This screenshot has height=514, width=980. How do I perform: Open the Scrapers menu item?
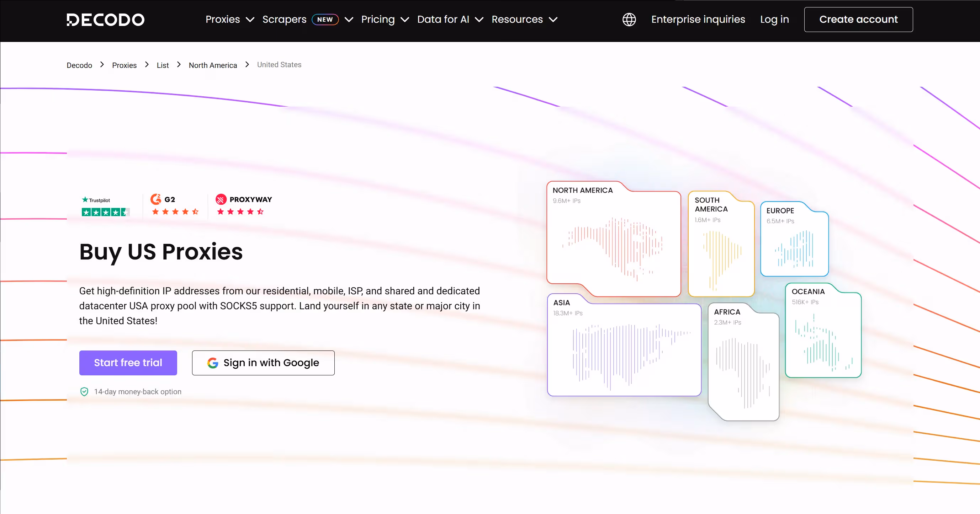pyautogui.click(x=284, y=20)
